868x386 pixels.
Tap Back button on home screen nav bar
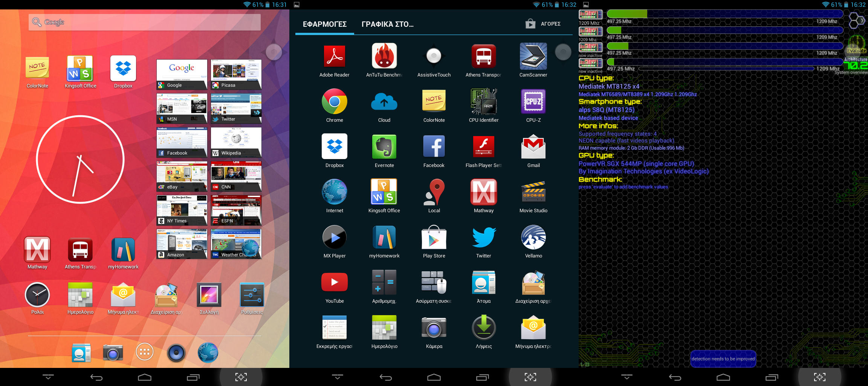pos(96,377)
